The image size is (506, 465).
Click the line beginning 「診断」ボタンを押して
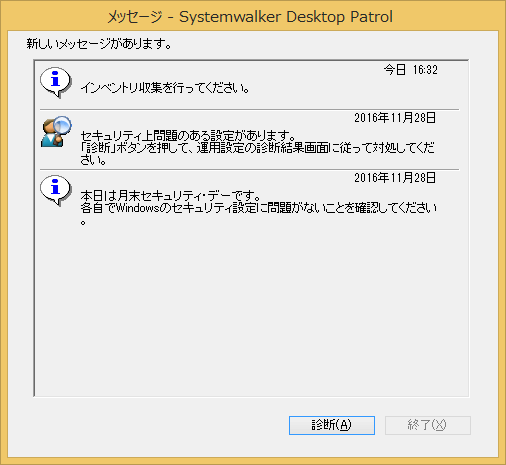tap(258, 148)
